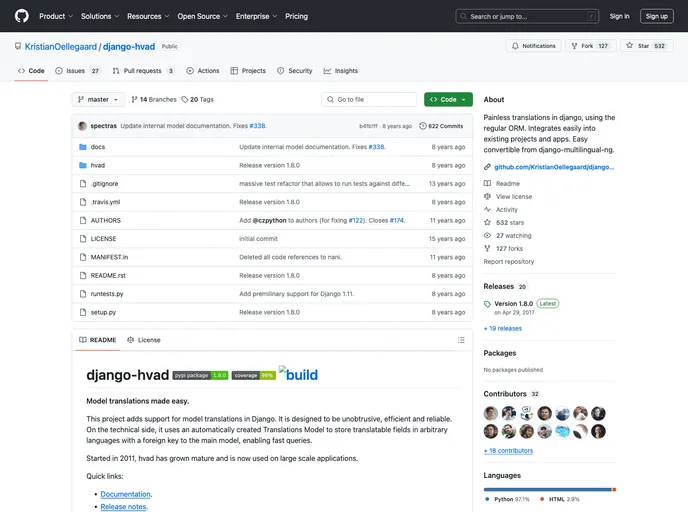The width and height of the screenshot is (688, 512).
Task: Fork the repository
Action: pos(591,46)
